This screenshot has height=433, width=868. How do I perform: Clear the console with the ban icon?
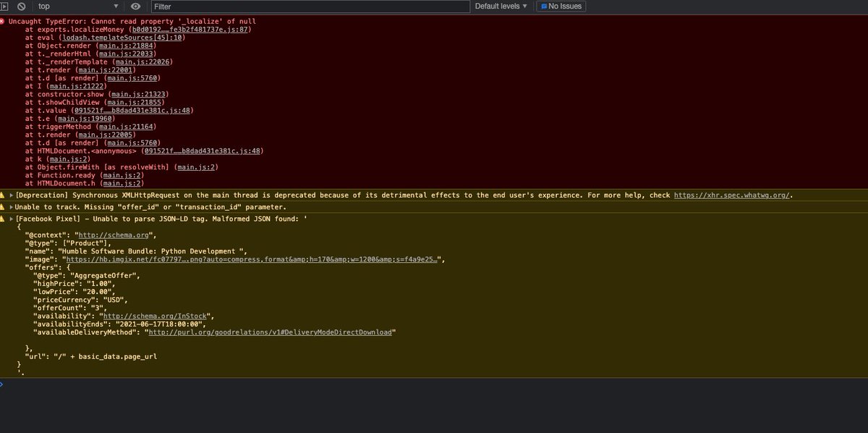[21, 6]
